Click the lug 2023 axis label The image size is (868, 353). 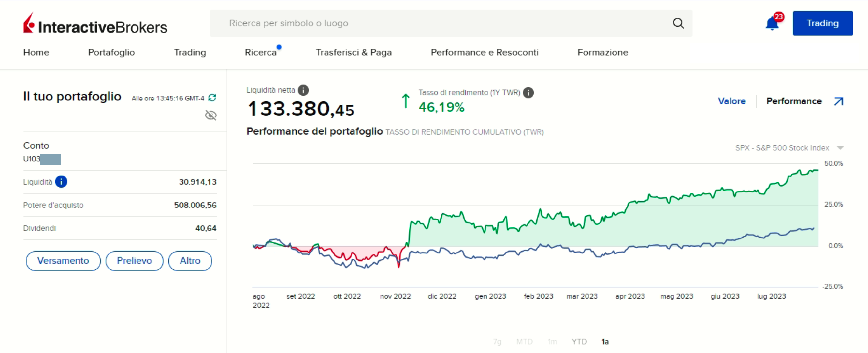772,296
